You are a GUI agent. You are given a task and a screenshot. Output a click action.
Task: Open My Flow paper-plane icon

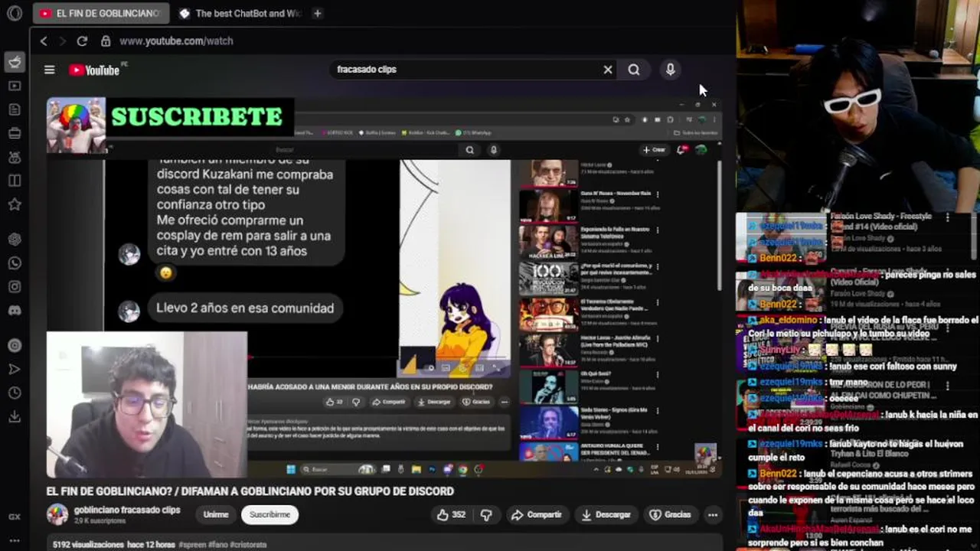point(15,369)
